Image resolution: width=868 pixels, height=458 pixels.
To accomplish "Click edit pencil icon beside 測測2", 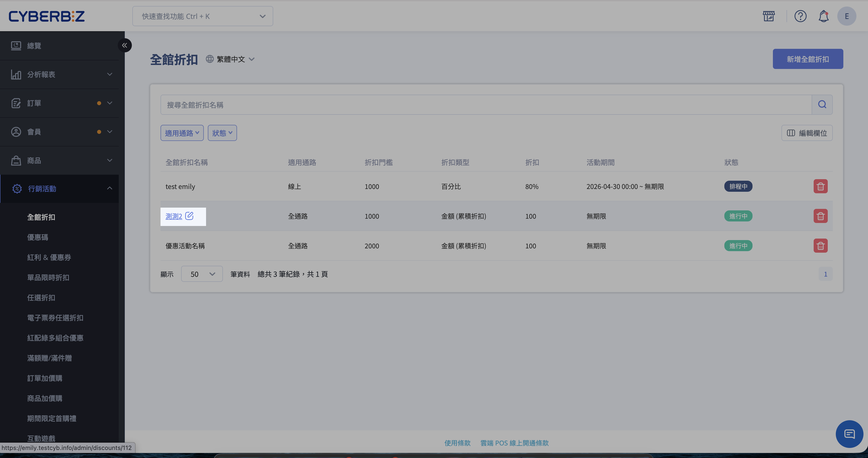I will click(x=189, y=216).
